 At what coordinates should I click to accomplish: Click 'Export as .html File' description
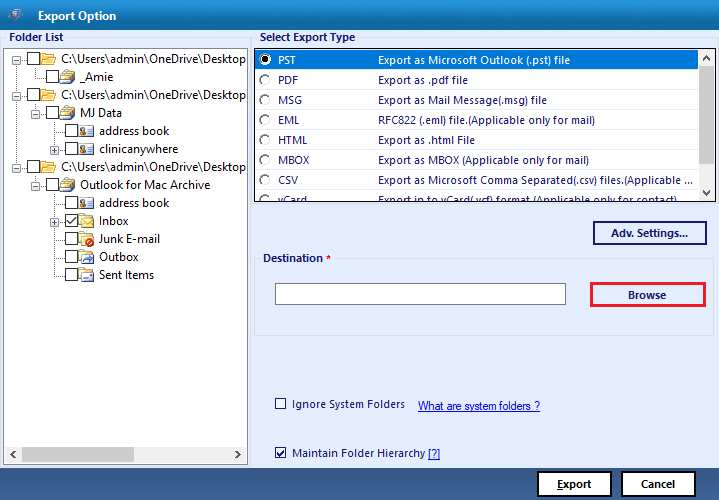pos(426,140)
